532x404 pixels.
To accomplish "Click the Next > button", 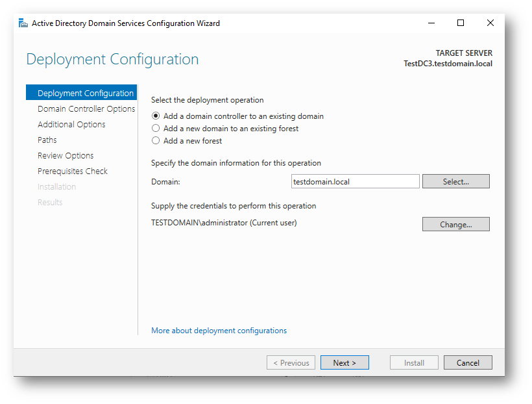I will click(x=345, y=363).
